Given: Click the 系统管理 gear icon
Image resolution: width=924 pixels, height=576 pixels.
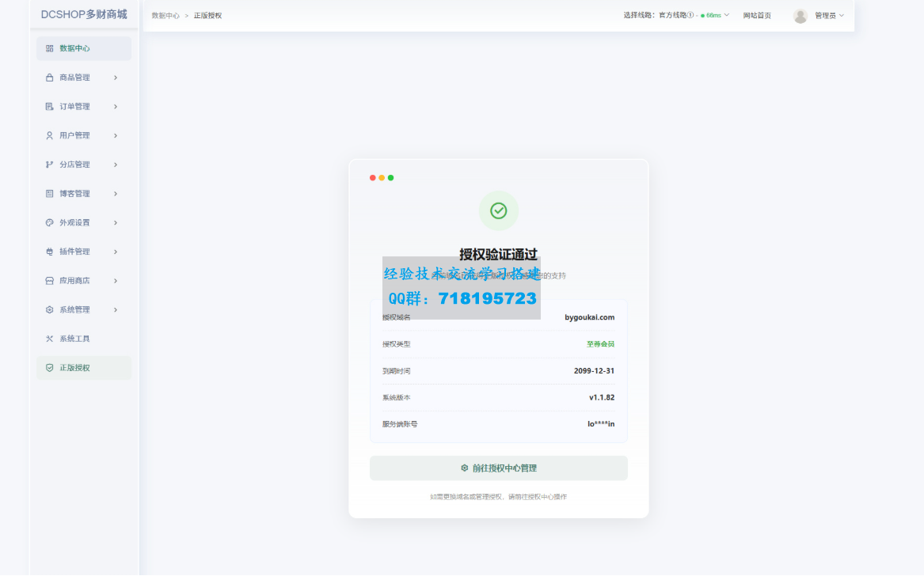Looking at the screenshot, I should coord(50,309).
